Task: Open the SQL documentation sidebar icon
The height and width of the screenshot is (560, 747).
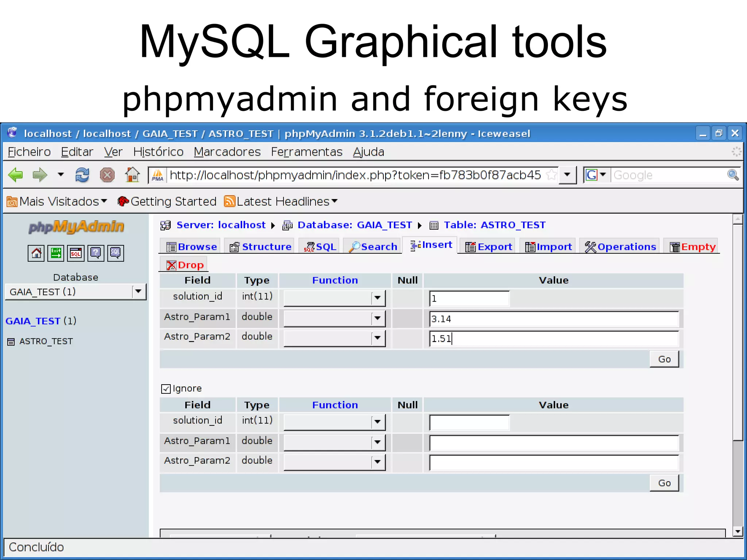Action: pyautogui.click(x=115, y=253)
